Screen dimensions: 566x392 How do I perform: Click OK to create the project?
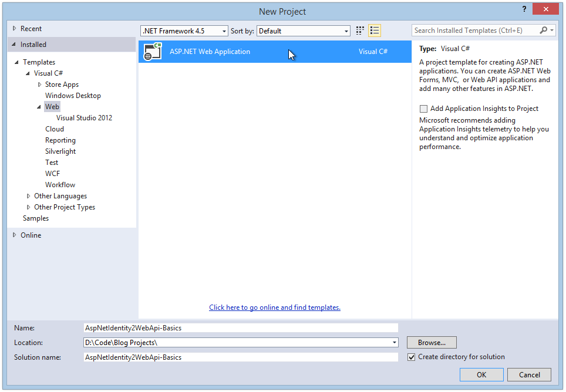click(x=481, y=374)
